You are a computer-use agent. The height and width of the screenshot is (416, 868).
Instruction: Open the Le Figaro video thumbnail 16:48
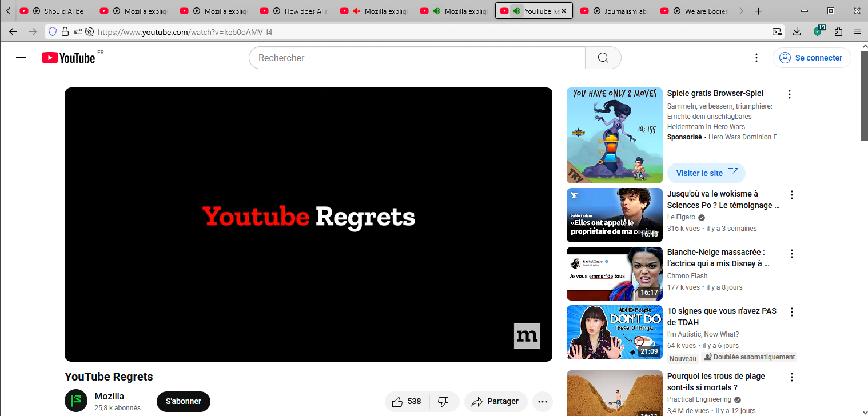[615, 215]
